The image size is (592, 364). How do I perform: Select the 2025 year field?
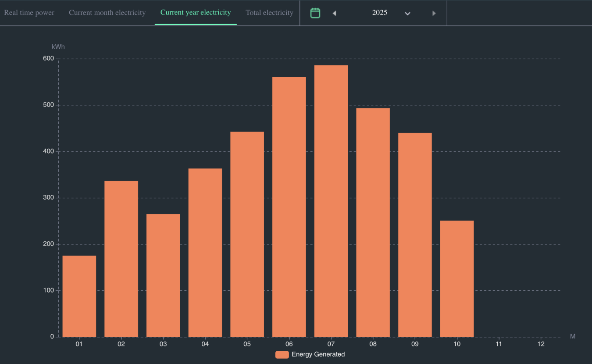[379, 13]
